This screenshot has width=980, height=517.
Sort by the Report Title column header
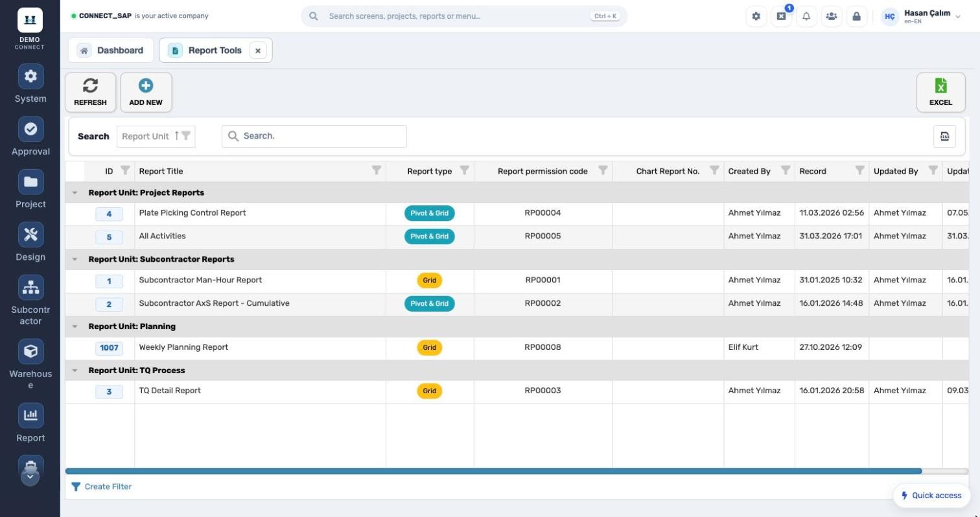click(161, 171)
